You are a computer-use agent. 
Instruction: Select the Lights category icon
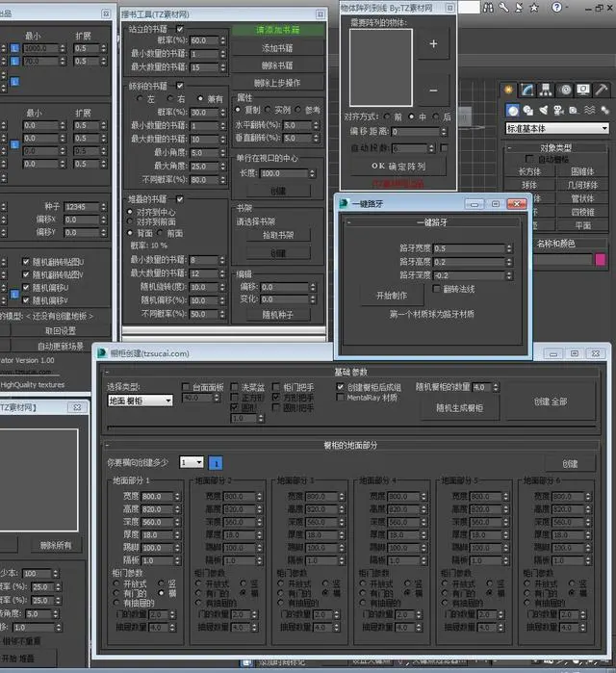point(543,111)
